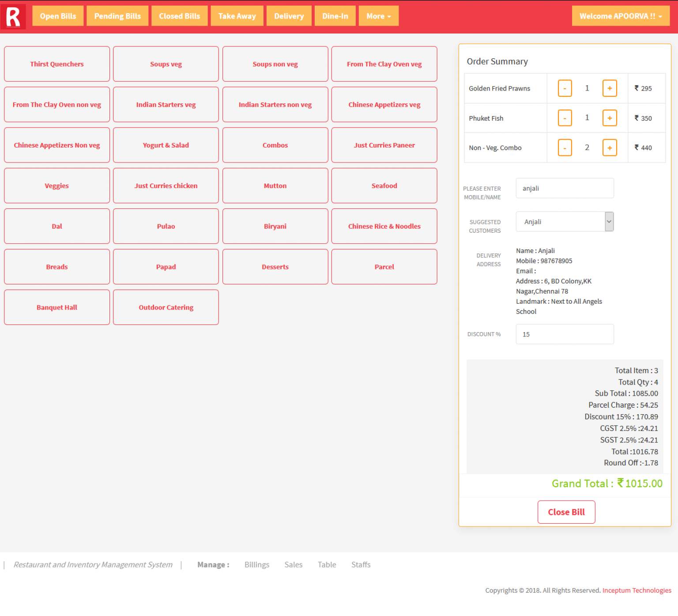The image size is (678, 616).
Task: Select the Seafood category
Action: point(384,185)
